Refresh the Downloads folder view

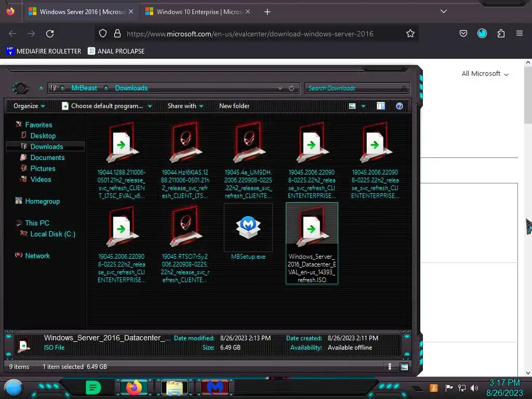coord(291,88)
